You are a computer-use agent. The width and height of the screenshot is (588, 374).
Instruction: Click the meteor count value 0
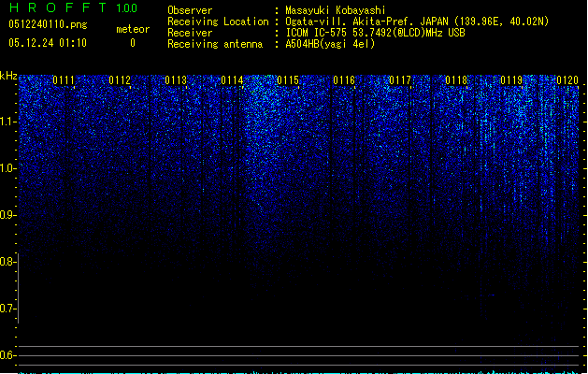(x=133, y=43)
